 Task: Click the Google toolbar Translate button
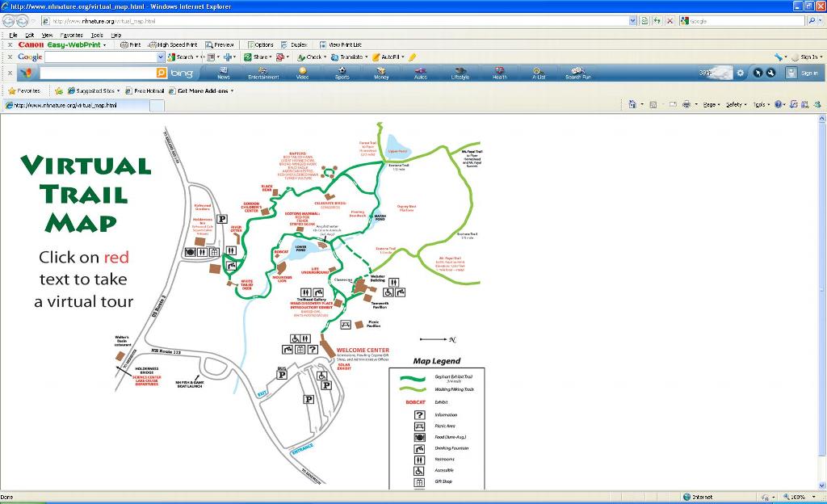coord(347,57)
